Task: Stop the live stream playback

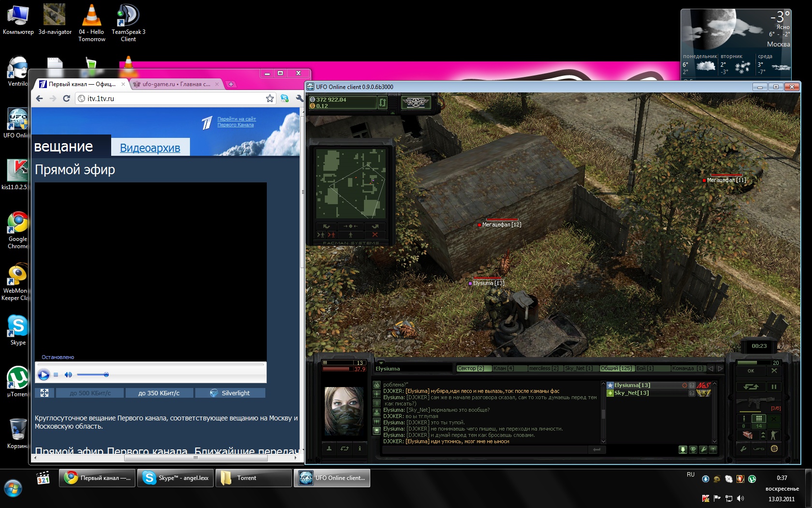Action: pyautogui.click(x=56, y=374)
